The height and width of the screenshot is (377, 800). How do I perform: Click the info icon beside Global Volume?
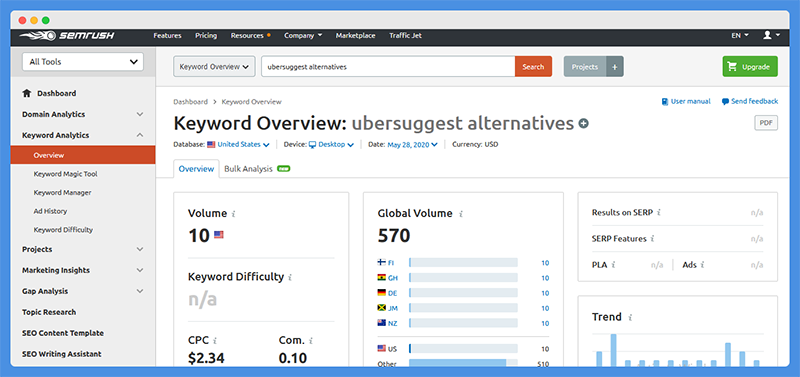pos(460,214)
